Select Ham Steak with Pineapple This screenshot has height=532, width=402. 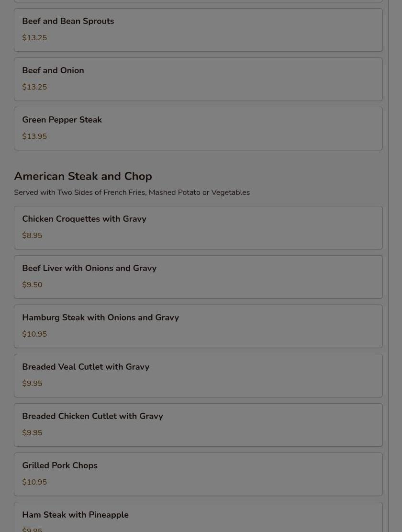tap(198, 517)
